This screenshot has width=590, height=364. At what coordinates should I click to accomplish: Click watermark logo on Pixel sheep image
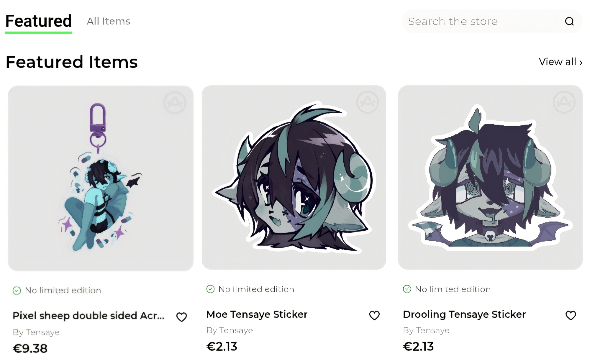[x=175, y=103]
